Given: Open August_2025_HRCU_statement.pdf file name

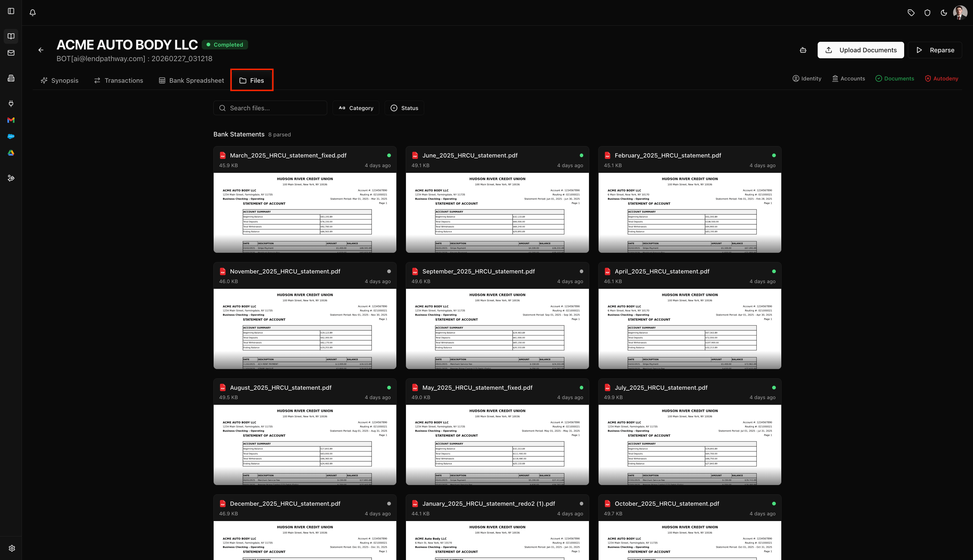Looking at the screenshot, I should coord(281,388).
